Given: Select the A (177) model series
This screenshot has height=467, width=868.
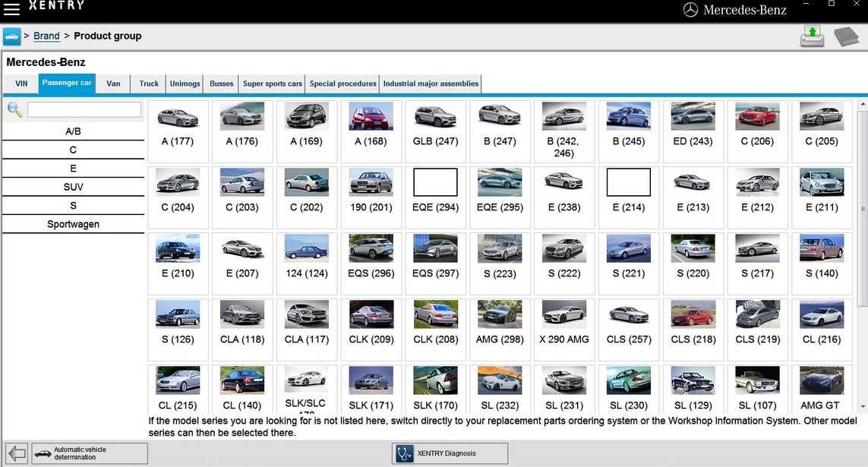Looking at the screenshot, I should point(178,131).
